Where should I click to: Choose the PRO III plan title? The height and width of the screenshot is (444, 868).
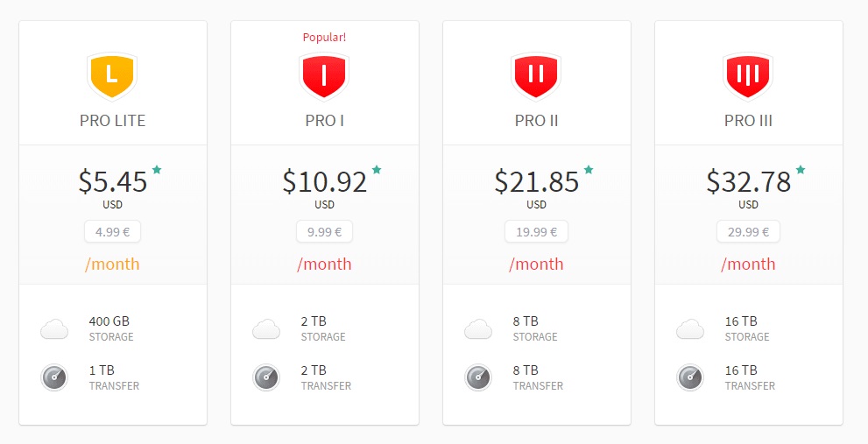pos(748,121)
